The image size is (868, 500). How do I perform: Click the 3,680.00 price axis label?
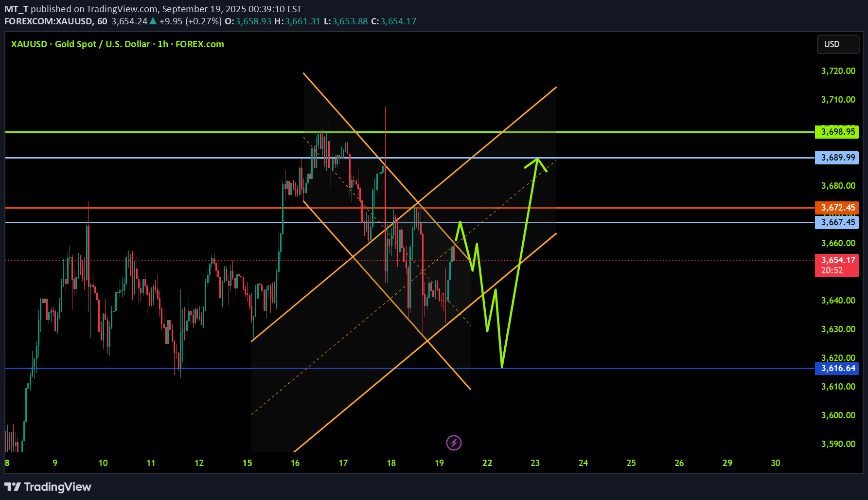(838, 186)
